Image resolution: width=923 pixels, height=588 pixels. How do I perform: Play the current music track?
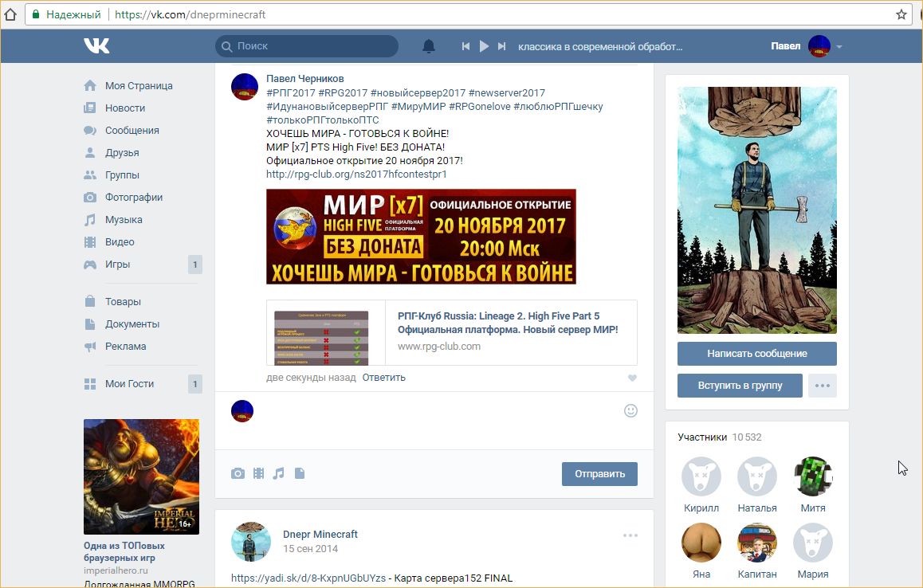click(x=484, y=46)
